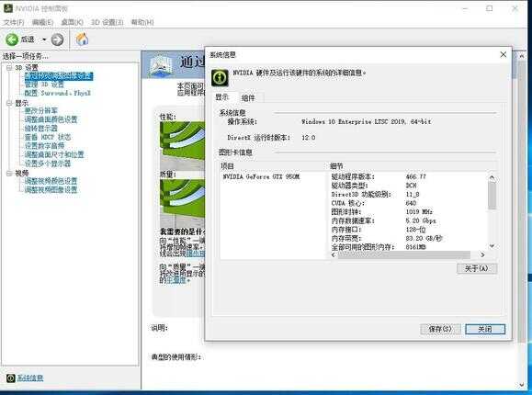
Task: Click the 关于(A) button
Action: pyautogui.click(x=477, y=268)
